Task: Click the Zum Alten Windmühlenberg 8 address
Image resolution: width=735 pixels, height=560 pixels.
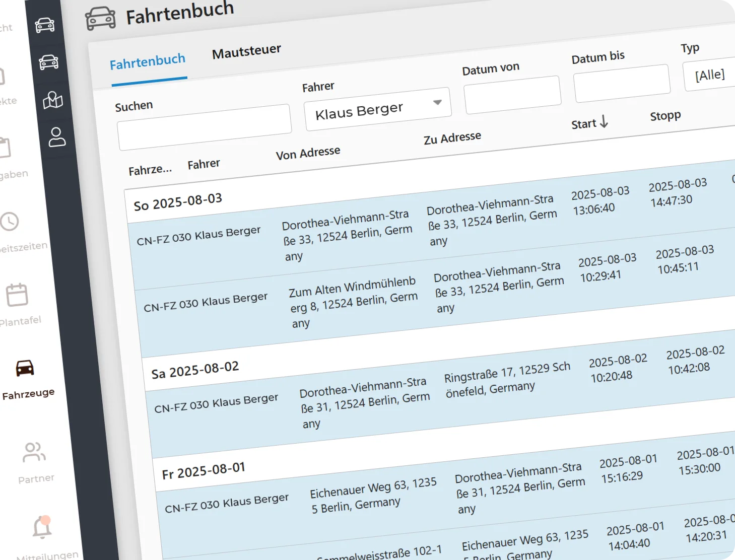Action: coord(353,302)
